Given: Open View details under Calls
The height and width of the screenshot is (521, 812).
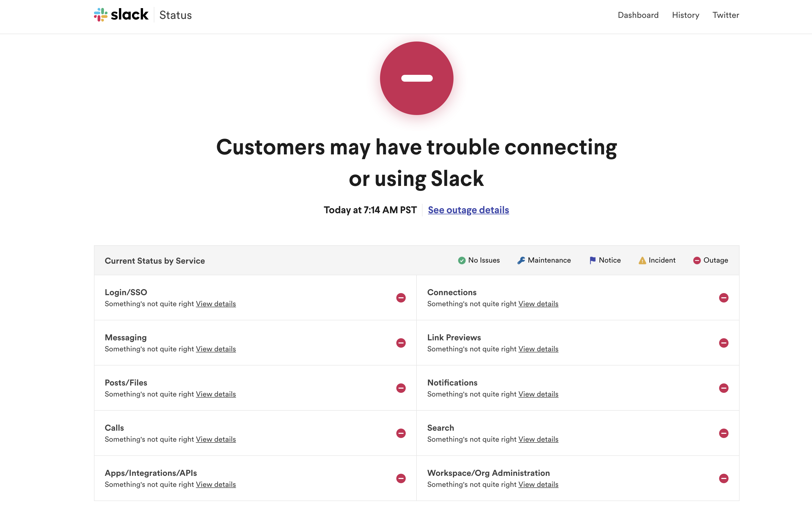Looking at the screenshot, I should click(216, 439).
